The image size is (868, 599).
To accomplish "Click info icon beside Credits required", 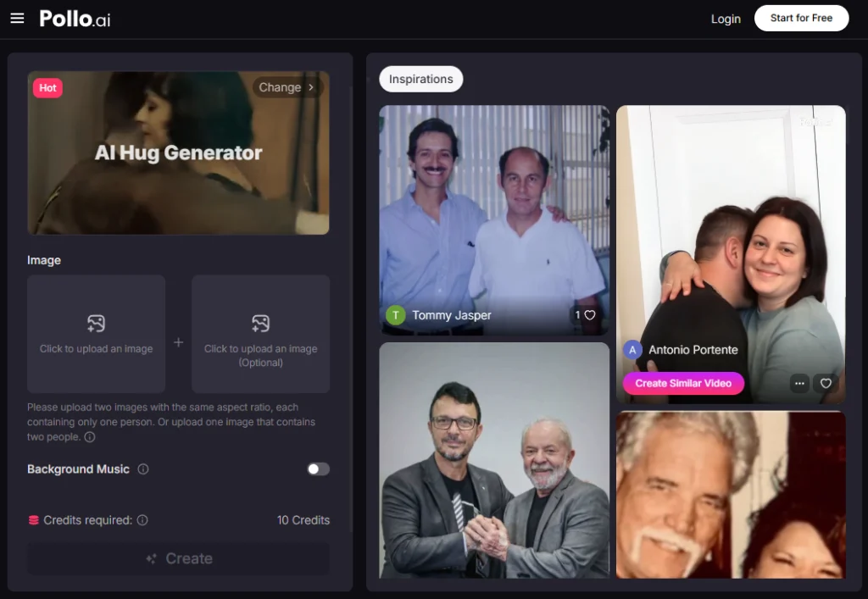I will click(x=142, y=520).
